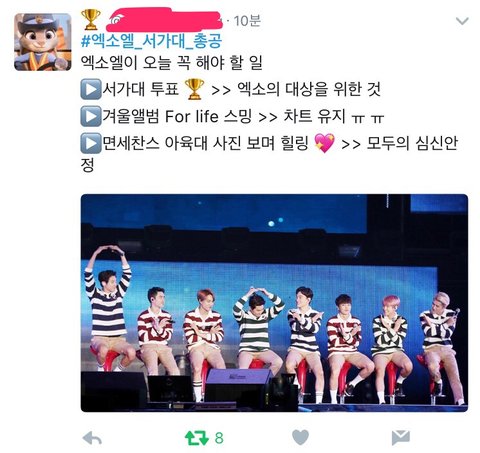Open the tweet options chevron menu

pos(462,21)
